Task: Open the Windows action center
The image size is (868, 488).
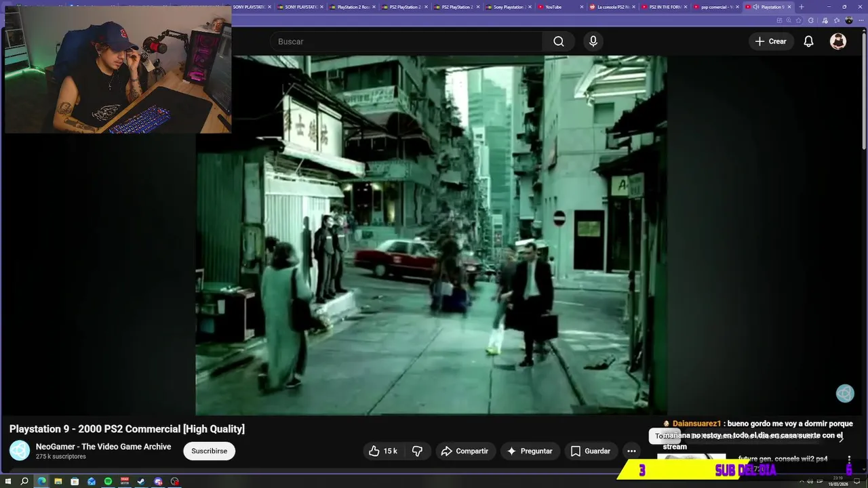Action: [856, 481]
